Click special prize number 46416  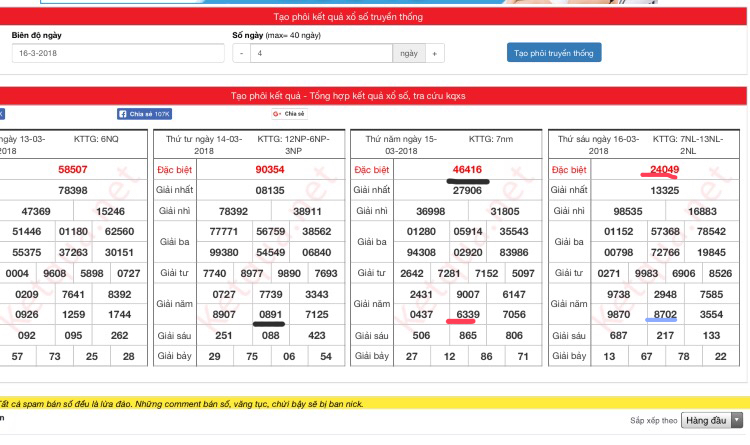coord(467,170)
